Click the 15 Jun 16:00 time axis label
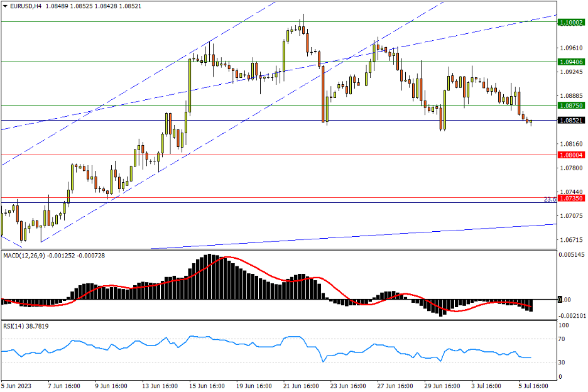The image size is (588, 392). coord(206,386)
